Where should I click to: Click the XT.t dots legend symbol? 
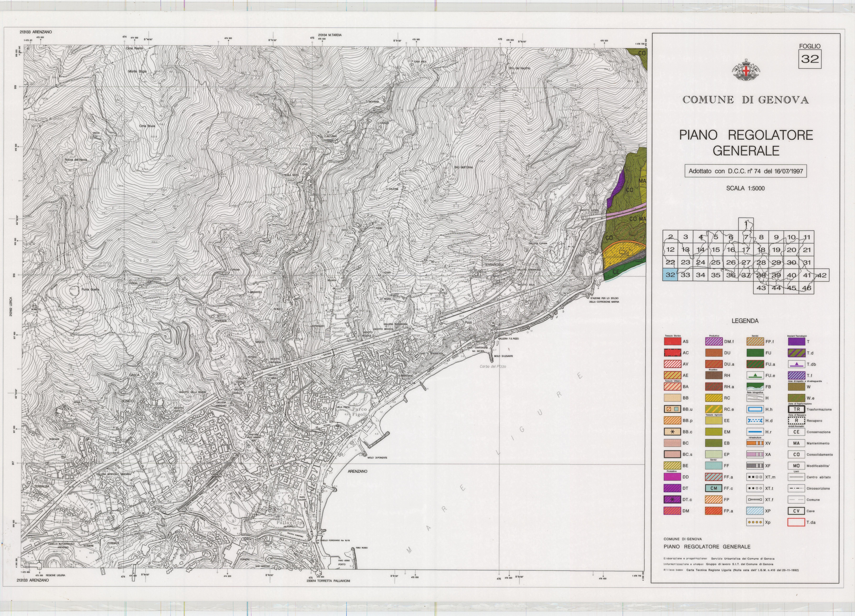tap(755, 488)
